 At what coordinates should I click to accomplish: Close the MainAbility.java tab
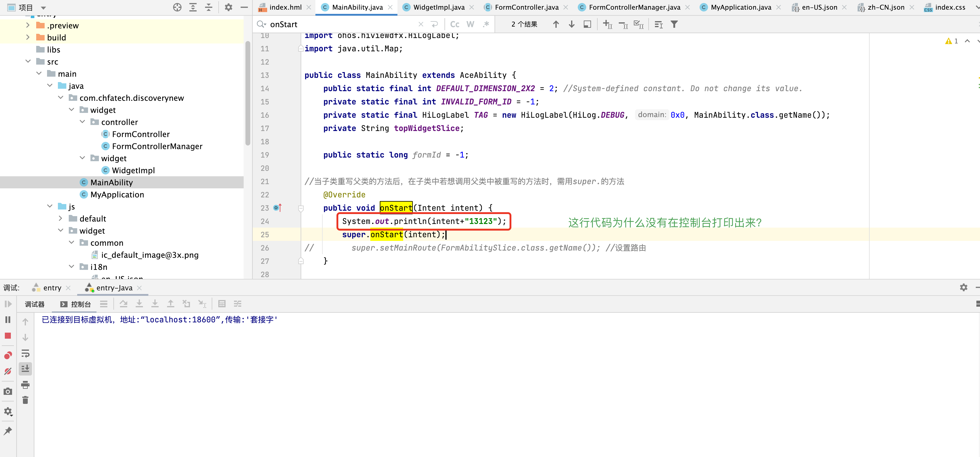[390, 7]
